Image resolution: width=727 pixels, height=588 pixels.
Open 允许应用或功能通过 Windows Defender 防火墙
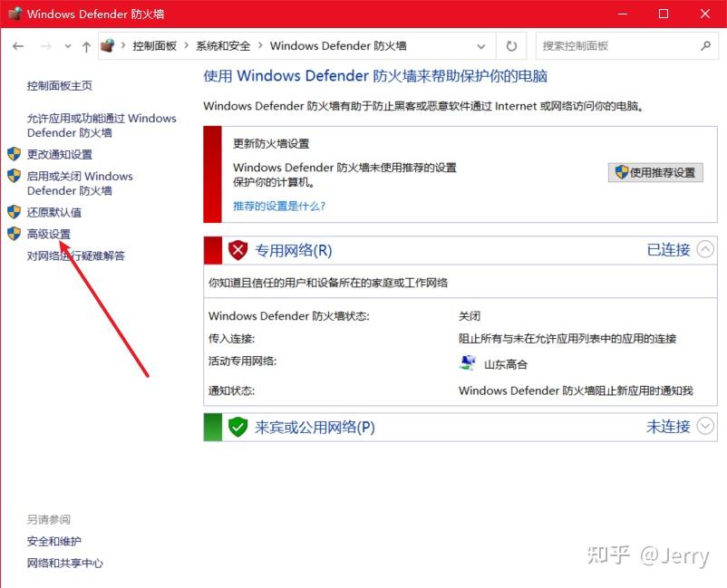[102, 125]
